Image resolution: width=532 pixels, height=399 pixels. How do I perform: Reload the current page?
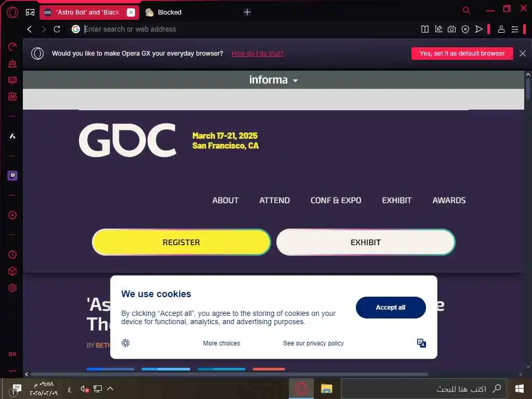coord(57,29)
